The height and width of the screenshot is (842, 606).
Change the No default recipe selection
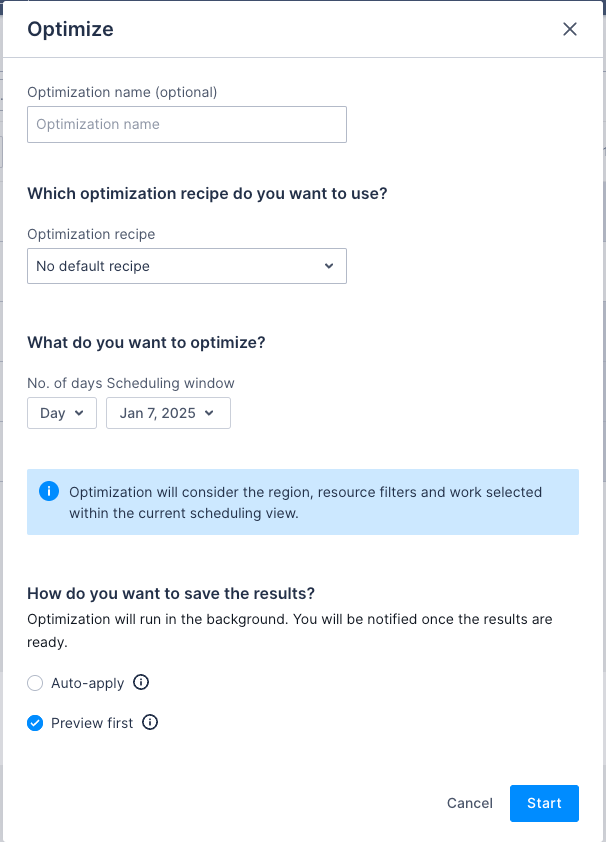187,266
